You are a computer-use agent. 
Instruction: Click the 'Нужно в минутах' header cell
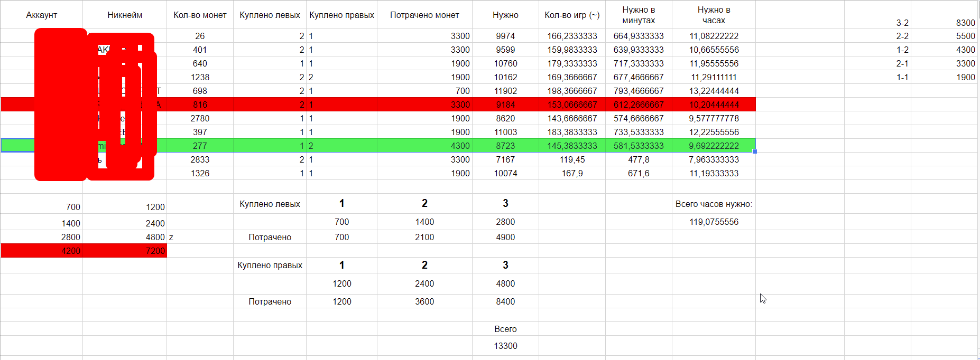tap(639, 15)
